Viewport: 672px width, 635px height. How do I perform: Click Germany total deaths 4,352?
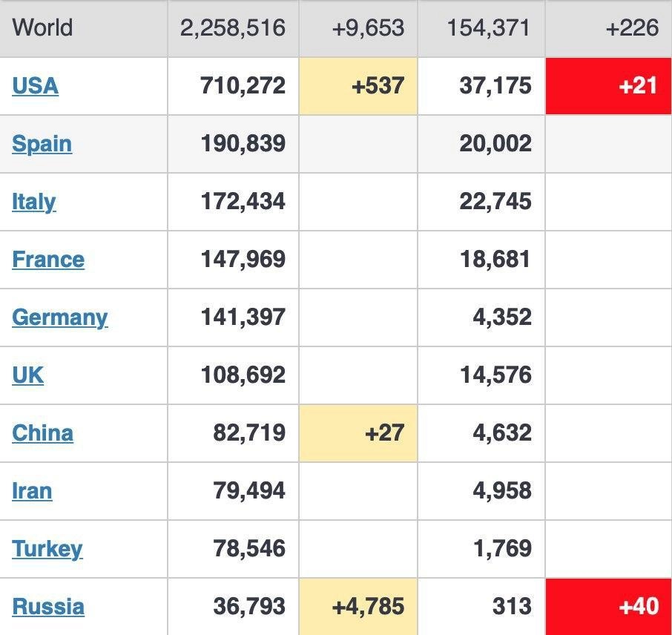[x=501, y=317]
